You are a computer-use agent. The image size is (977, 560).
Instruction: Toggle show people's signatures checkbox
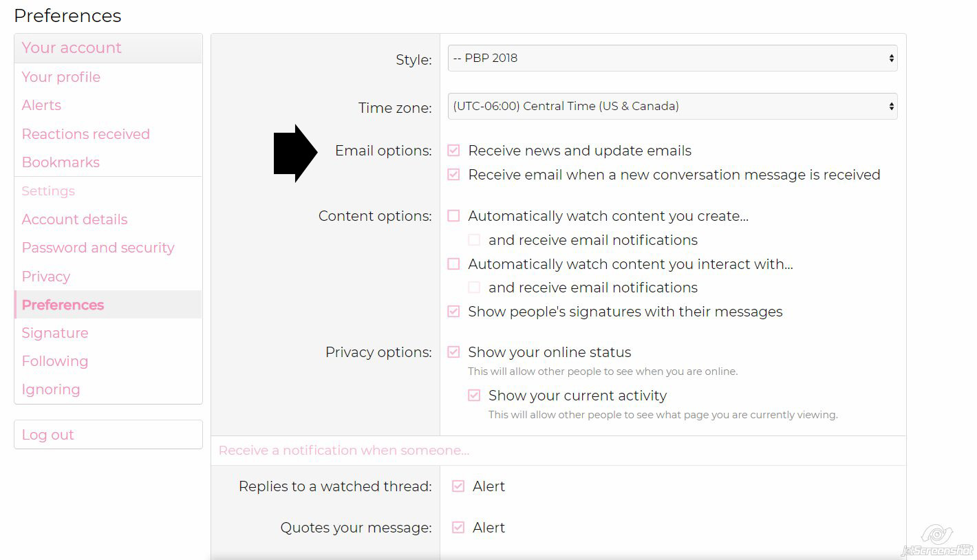click(453, 312)
